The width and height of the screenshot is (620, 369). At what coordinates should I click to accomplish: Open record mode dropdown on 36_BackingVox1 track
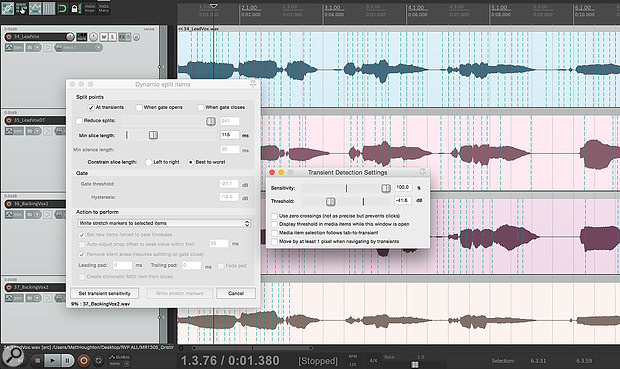[x=34, y=214]
